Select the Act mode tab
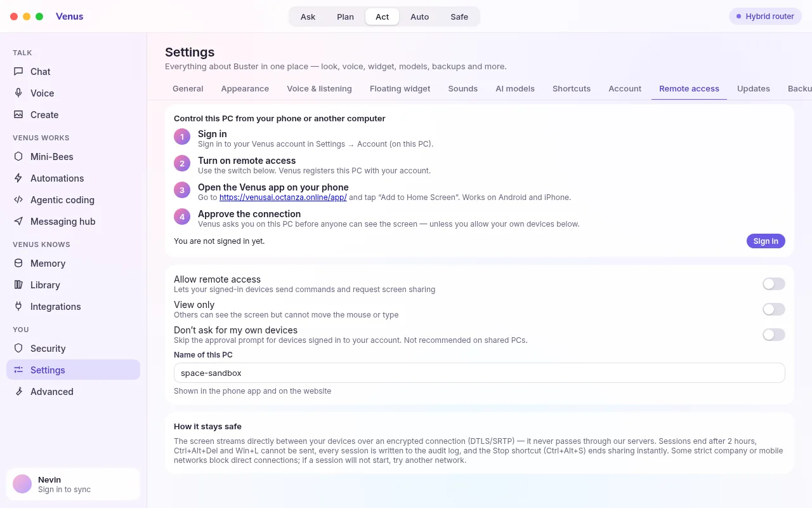 (x=383, y=17)
